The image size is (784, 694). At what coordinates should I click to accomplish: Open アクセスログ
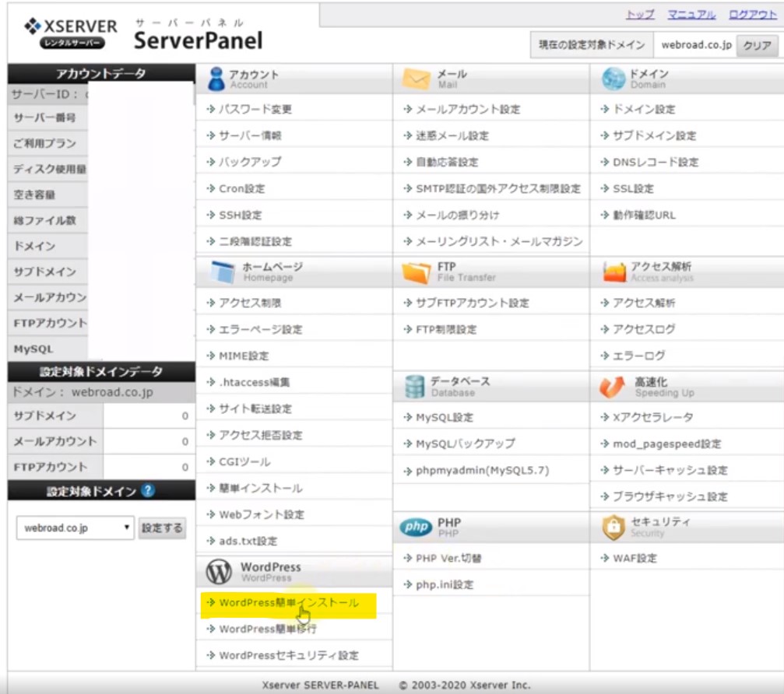click(644, 329)
